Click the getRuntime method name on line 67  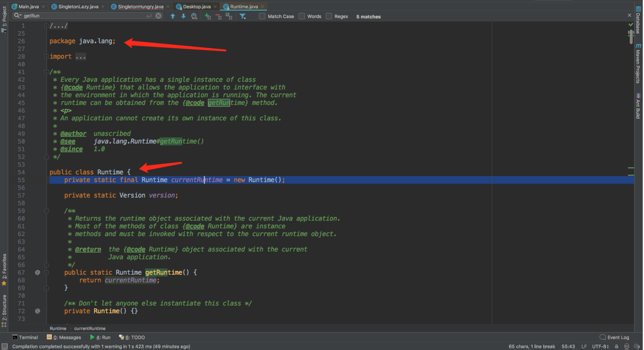pyautogui.click(x=164, y=273)
